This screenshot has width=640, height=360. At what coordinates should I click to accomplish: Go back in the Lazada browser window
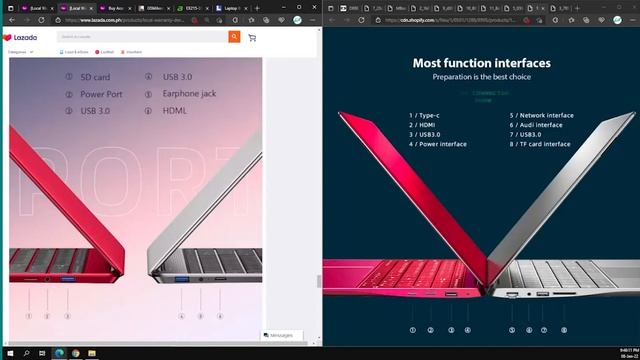coord(12,20)
